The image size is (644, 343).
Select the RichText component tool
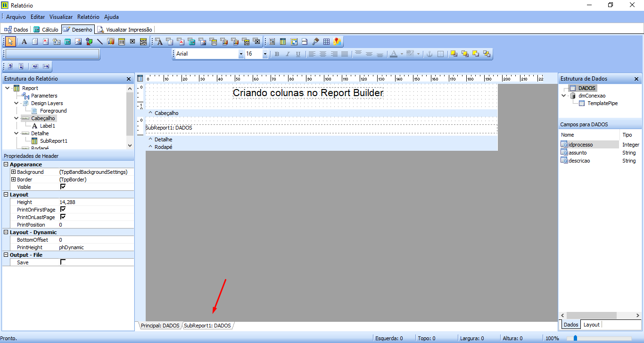46,41
